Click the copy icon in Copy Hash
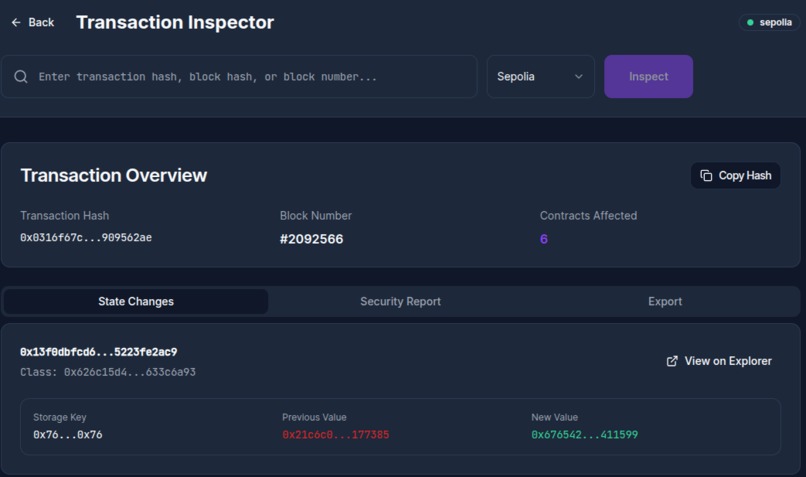The height and width of the screenshot is (477, 806). click(706, 175)
